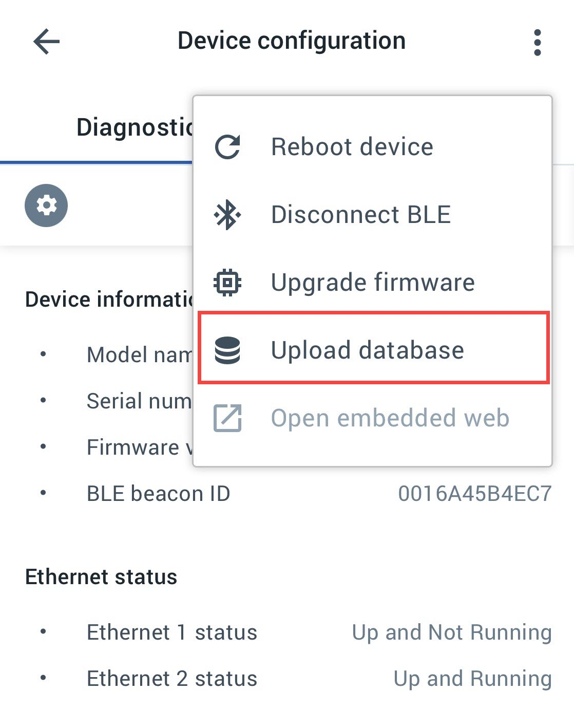
Task: Select the reboot circular arrow icon
Action: point(227,146)
